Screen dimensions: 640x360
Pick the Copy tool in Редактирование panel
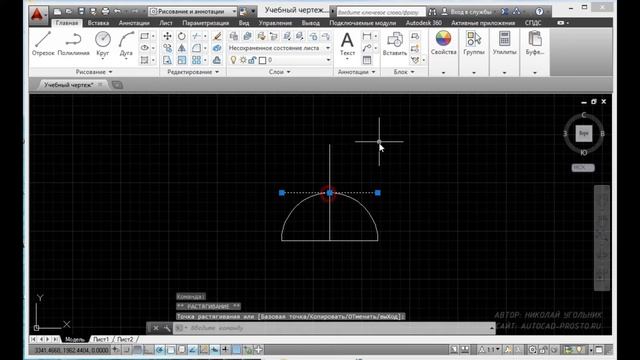(167, 48)
